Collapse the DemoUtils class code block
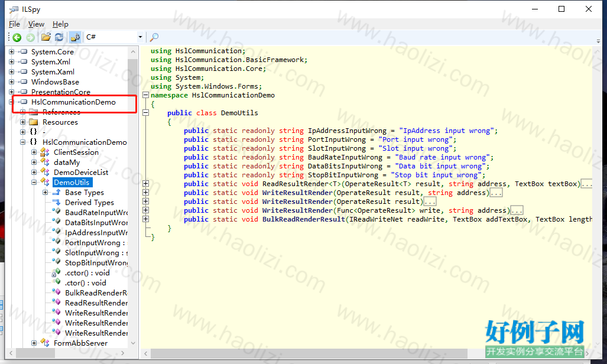Image resolution: width=607 pixels, height=364 pixels. 145,113
